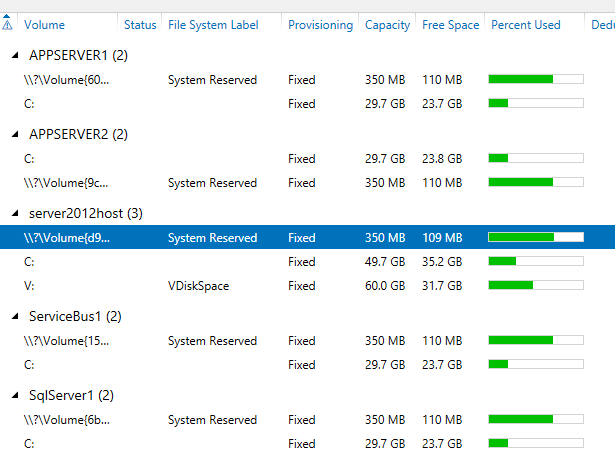Image resolution: width=615 pixels, height=463 pixels.
Task: Click the 35.2 GB free space cell
Action: [442, 261]
